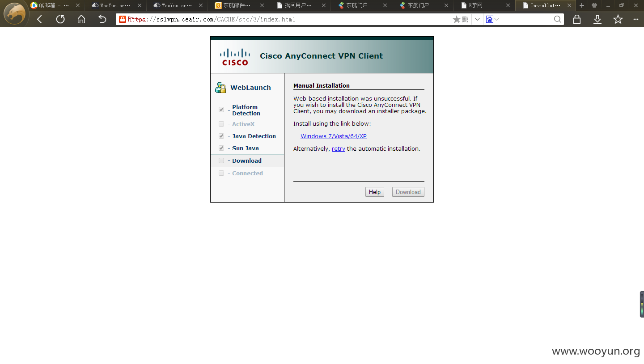This screenshot has height=364, width=644.
Task: Click the Download step label in sidebar
Action: pyautogui.click(x=247, y=161)
